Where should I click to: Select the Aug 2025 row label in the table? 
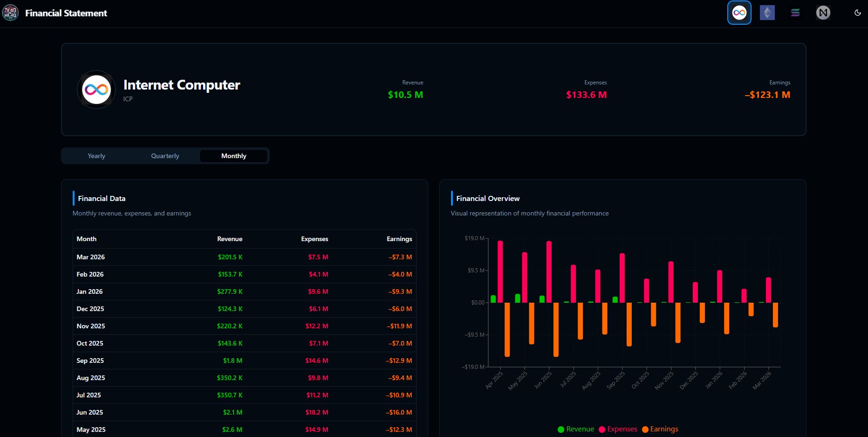click(x=91, y=378)
